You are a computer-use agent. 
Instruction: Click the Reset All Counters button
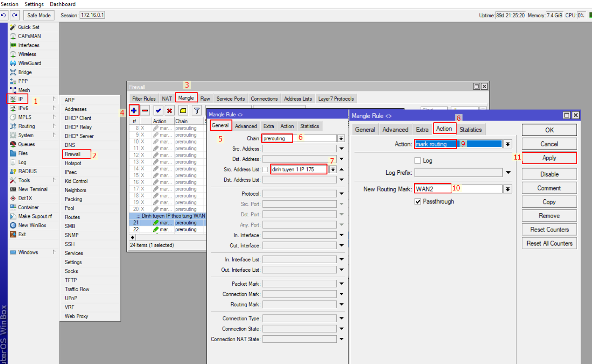(x=549, y=243)
